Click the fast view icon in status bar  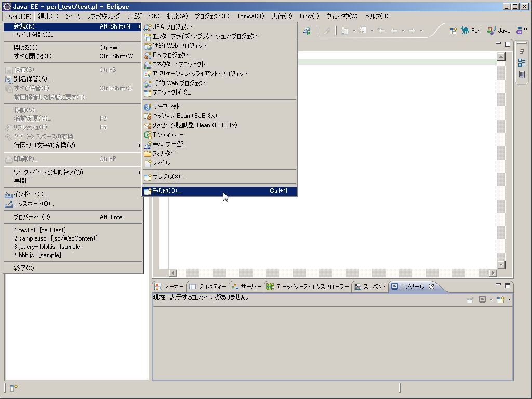tap(14, 388)
